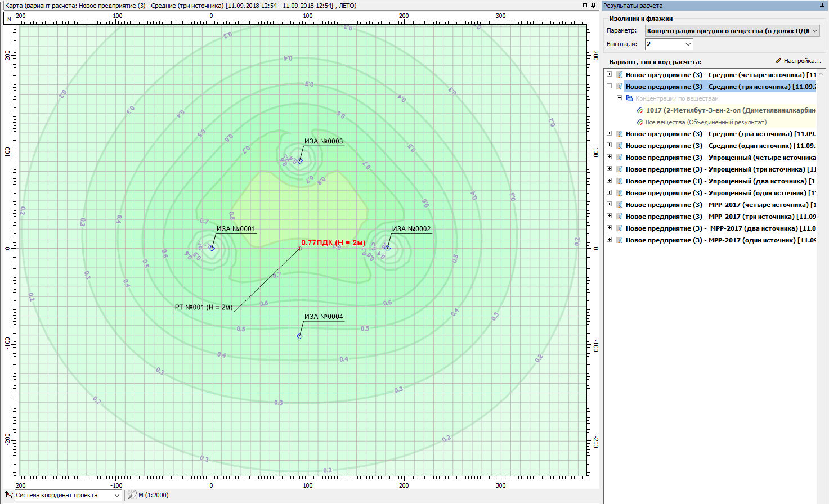Image resolution: width=829 pixels, height=504 pixels.
Task: Click the М (1:2000) scale button
Action: pos(153,495)
